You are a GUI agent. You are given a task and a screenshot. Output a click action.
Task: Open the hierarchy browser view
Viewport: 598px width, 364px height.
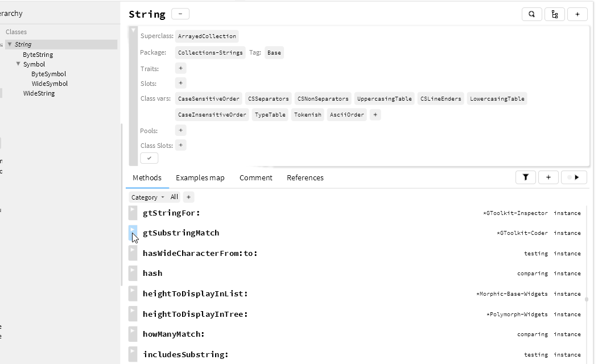(554, 14)
